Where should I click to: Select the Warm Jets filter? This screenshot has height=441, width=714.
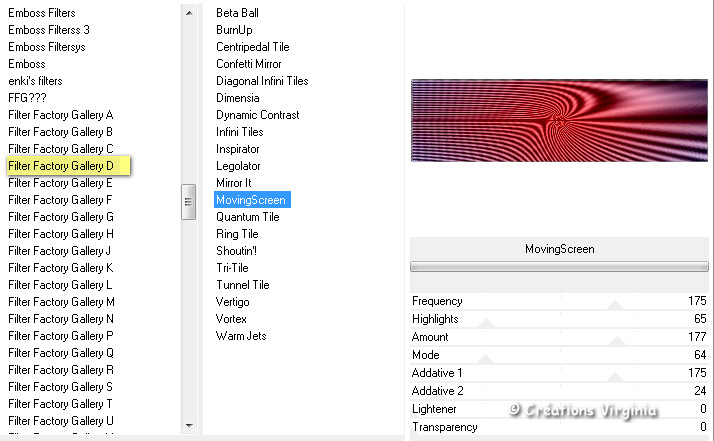(x=241, y=336)
